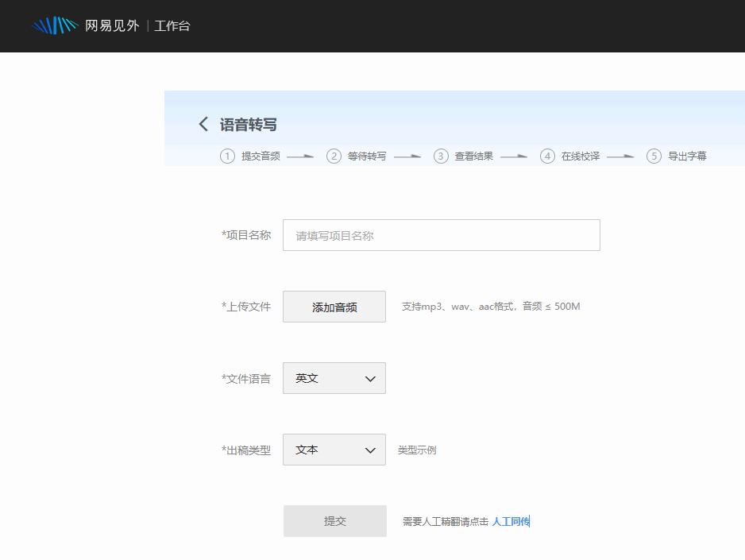Click the 提交 submit button

point(334,521)
